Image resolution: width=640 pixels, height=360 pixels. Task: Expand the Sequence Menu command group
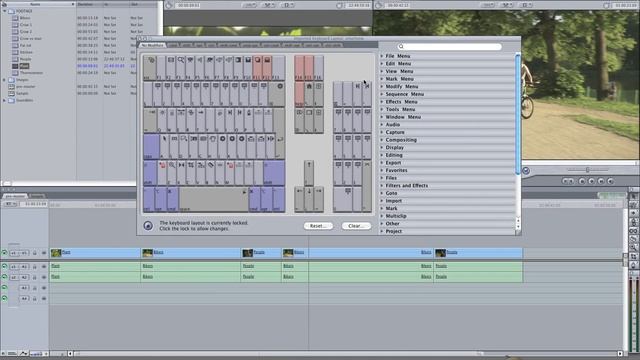pos(382,94)
